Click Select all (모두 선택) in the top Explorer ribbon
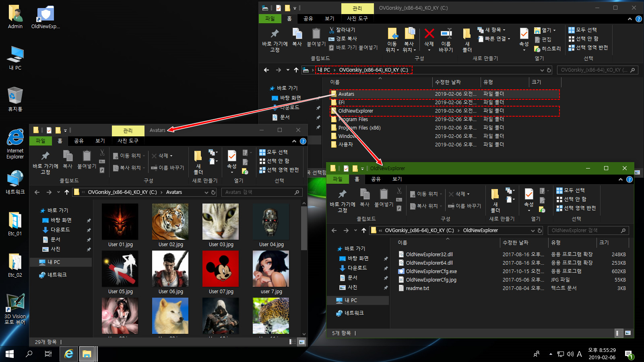The height and width of the screenshot is (362, 644). click(582, 30)
